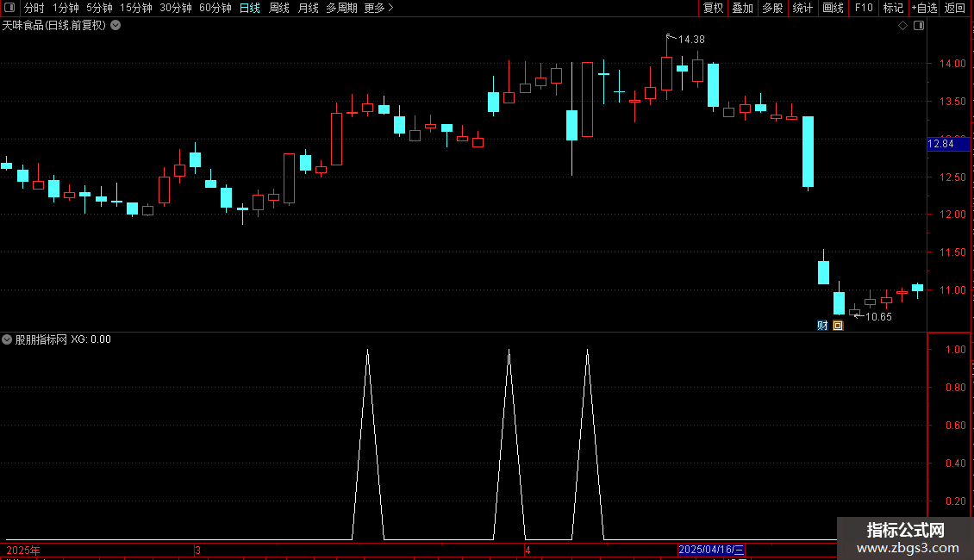Viewport: 974px width, 560px height.
Task: Expand the 股朋指标网 indicator dropdown
Action: point(7,339)
